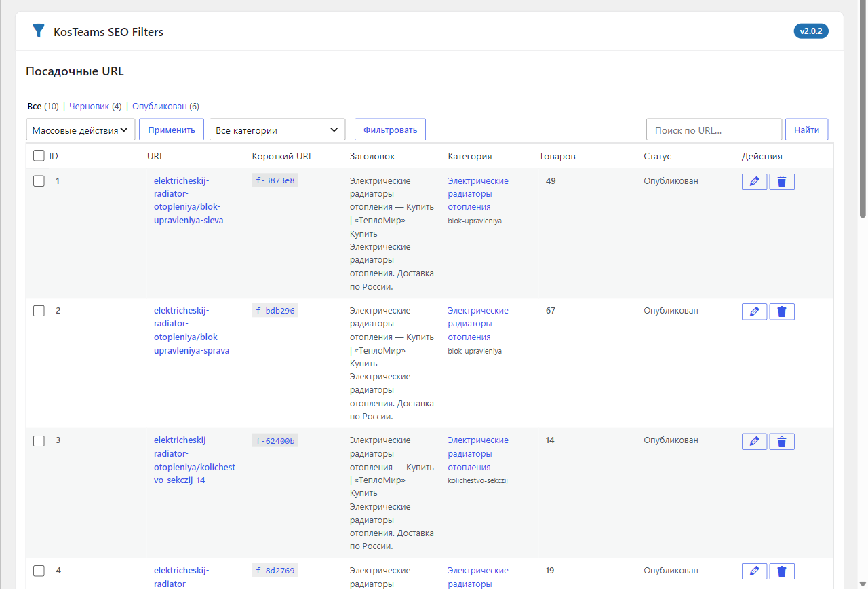Click the blue funnel logo icon
868x589 pixels.
click(x=39, y=31)
